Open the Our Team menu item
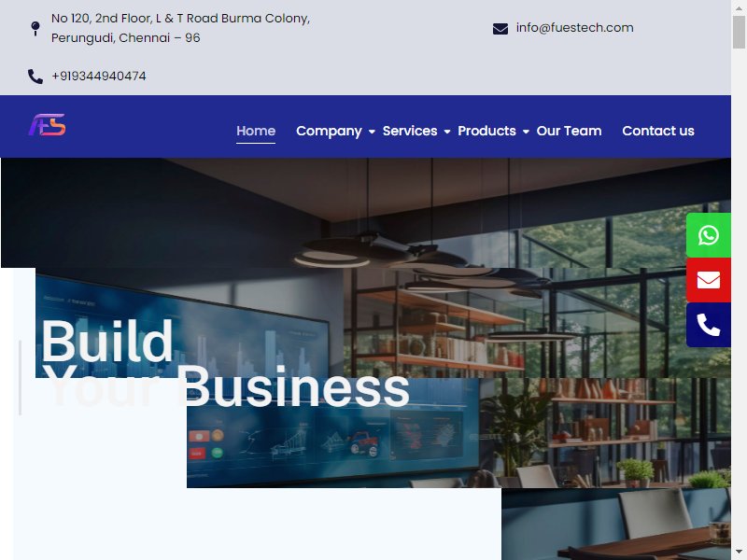 point(569,131)
